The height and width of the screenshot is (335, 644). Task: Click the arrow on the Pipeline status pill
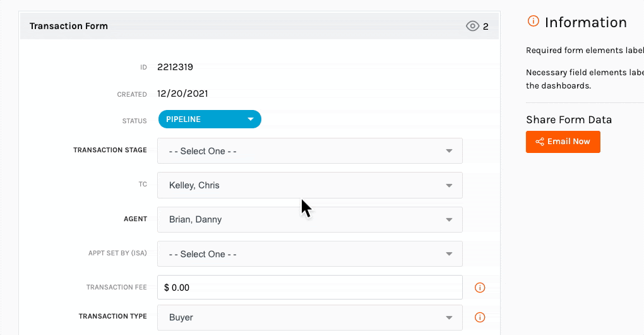[251, 119]
